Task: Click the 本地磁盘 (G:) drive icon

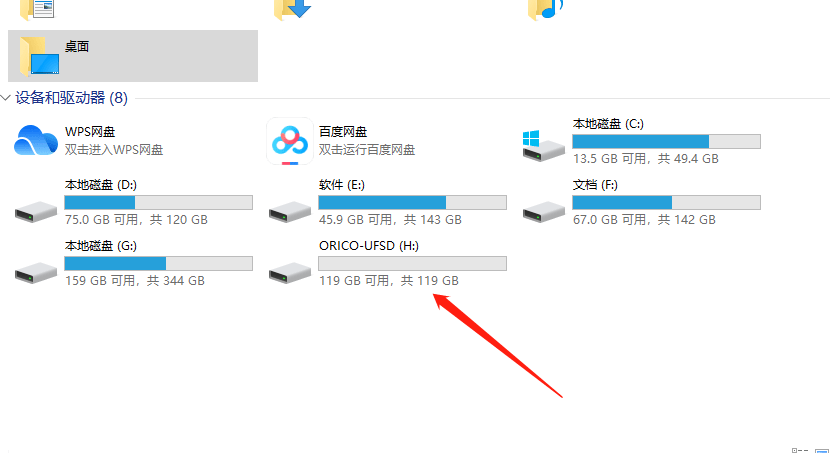Action: coord(36,272)
